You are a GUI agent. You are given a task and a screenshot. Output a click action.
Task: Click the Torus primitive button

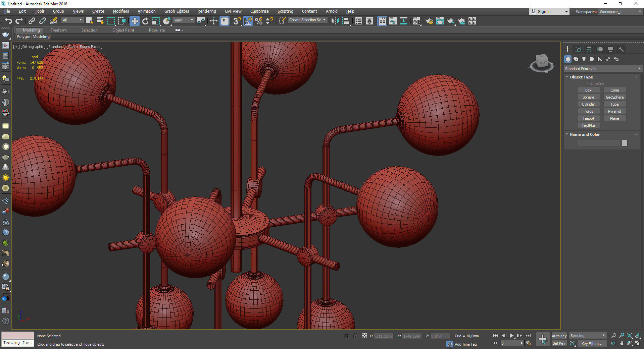coord(588,111)
